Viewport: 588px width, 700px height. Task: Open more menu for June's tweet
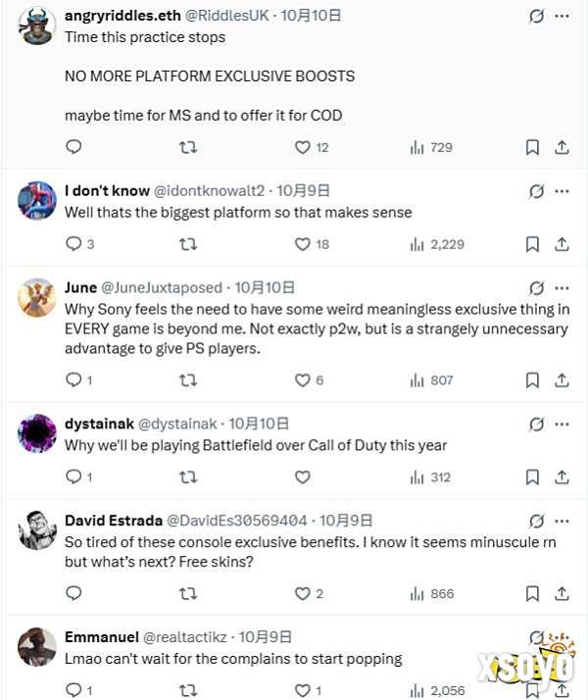click(562, 288)
